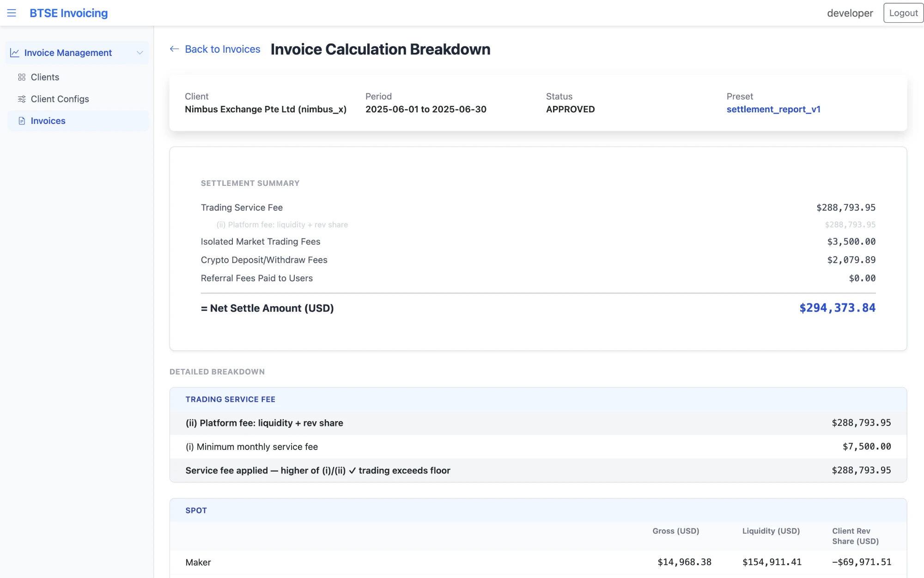The height and width of the screenshot is (578, 924).
Task: Click the TRADING SERVICE FEE section header
Action: click(x=538, y=400)
